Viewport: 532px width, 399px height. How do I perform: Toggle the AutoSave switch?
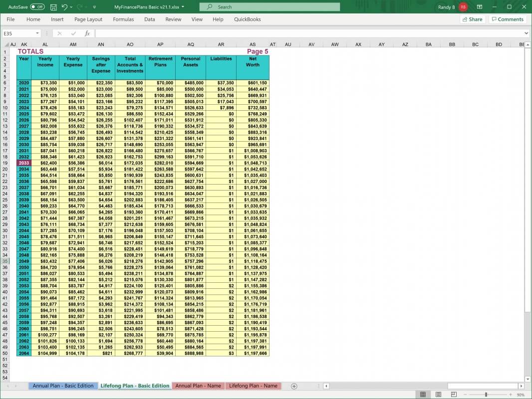coord(37,7)
